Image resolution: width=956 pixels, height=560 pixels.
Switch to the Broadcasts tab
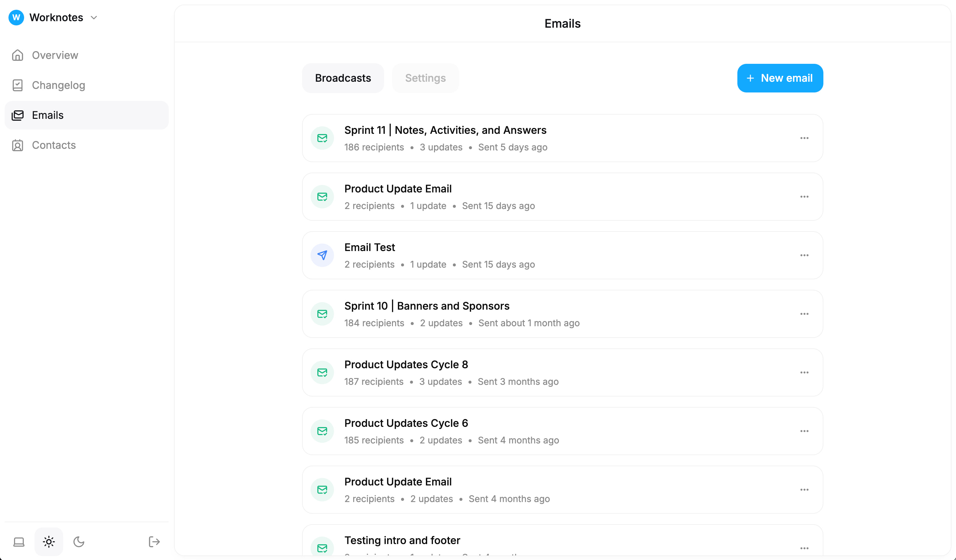pyautogui.click(x=342, y=78)
